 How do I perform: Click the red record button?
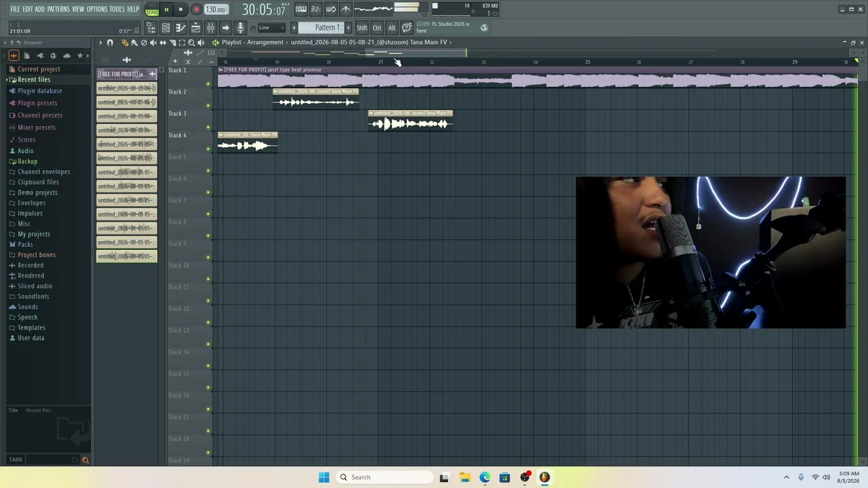pyautogui.click(x=196, y=9)
